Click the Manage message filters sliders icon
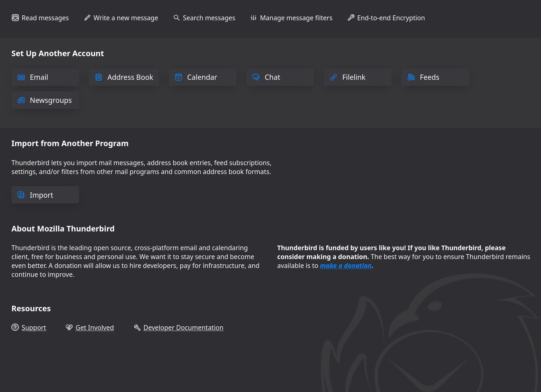Image resolution: width=541 pixels, height=392 pixels. [254, 18]
